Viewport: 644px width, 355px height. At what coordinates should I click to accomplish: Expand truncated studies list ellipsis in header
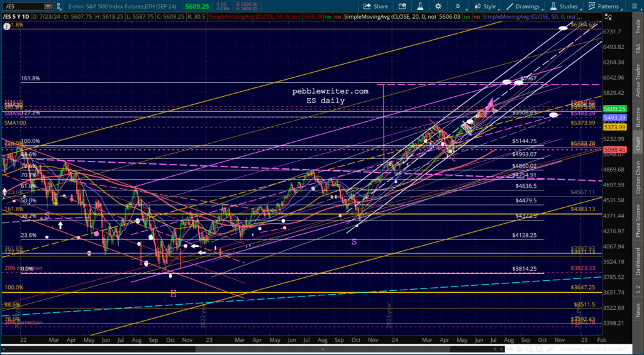click(x=579, y=17)
